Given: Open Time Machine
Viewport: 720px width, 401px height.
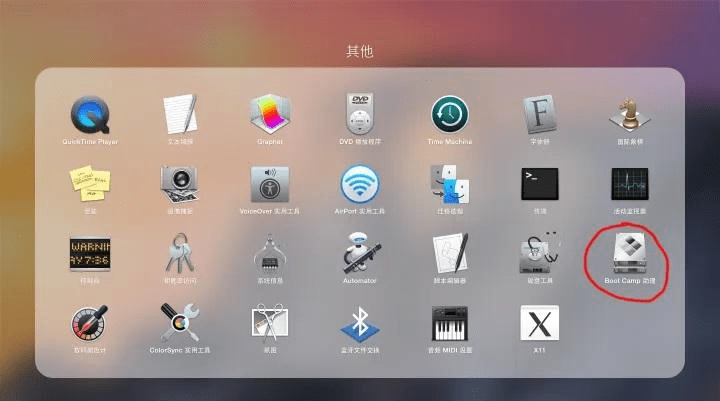Looking at the screenshot, I should (x=450, y=115).
